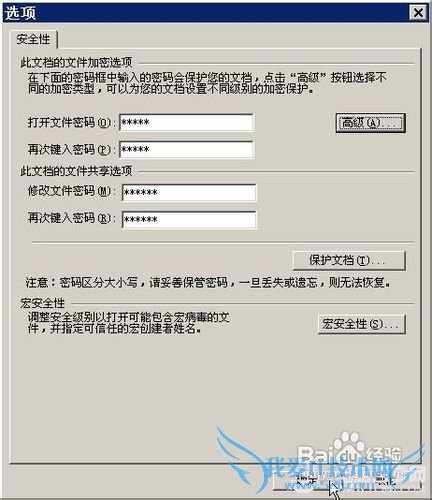This screenshot has width=432, height=500.
Task: Focus the 修改文件密码 password field
Action: [x=189, y=193]
